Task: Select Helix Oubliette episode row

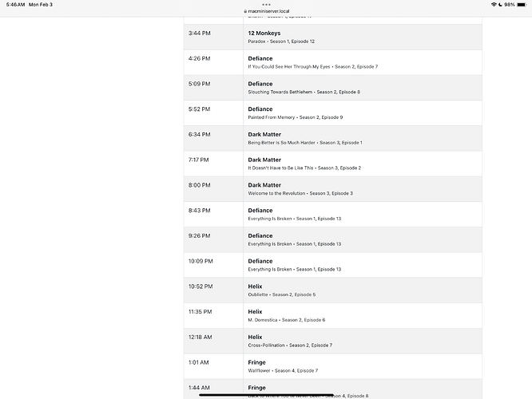Action: (362, 290)
